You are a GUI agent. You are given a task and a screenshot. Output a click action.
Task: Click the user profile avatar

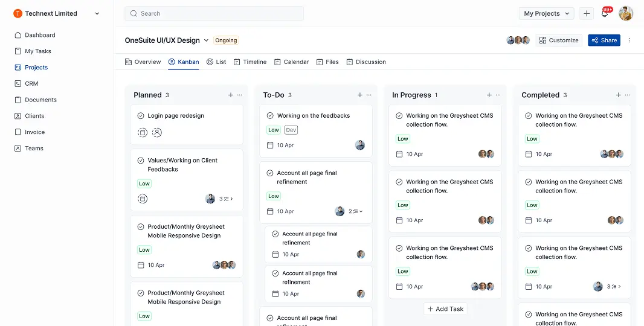point(626,13)
